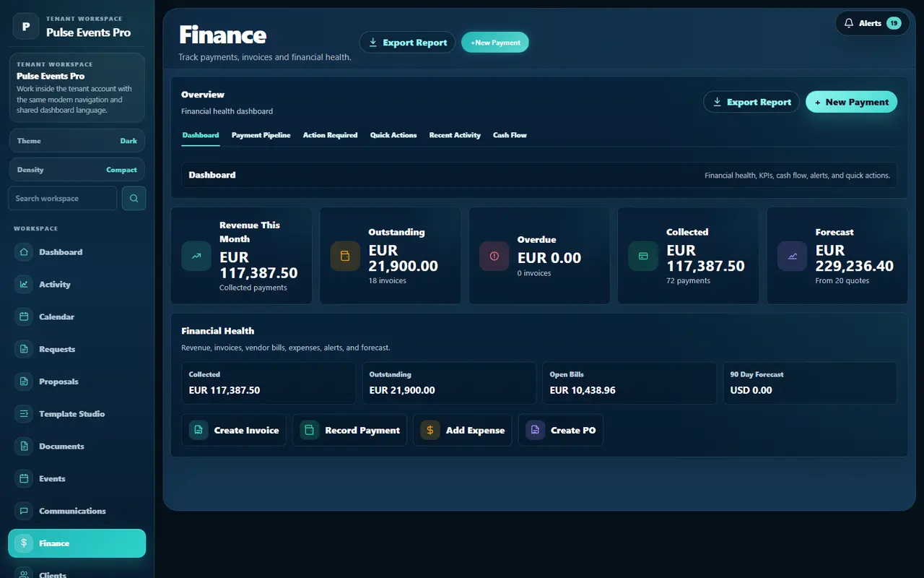Click the Search workspace input field
Image resolution: width=924 pixels, height=578 pixels.
coord(63,198)
